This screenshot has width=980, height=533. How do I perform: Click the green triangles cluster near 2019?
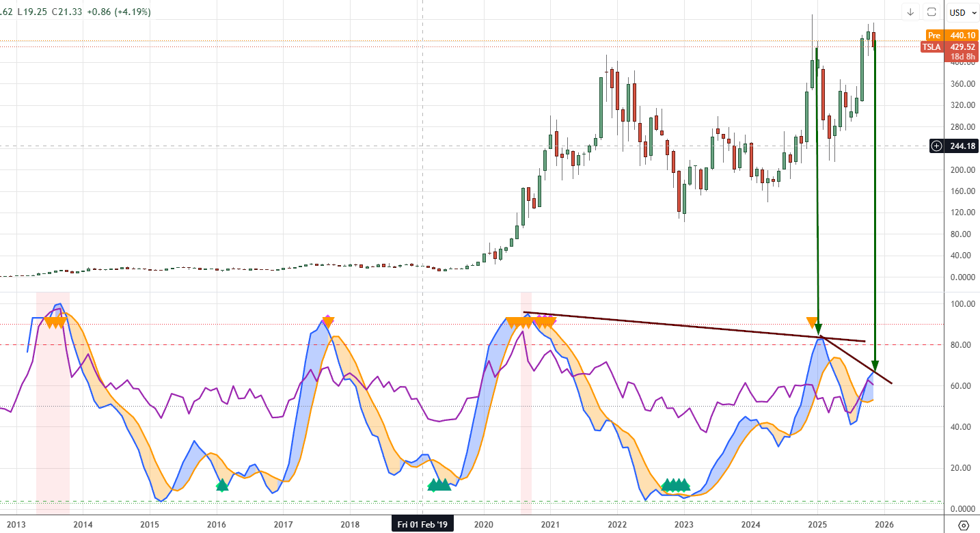click(439, 485)
